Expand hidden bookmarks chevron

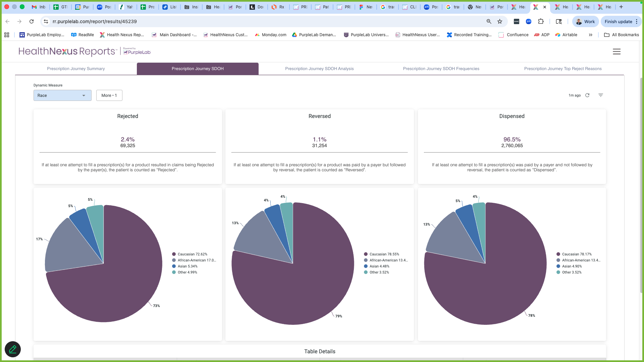590,35
